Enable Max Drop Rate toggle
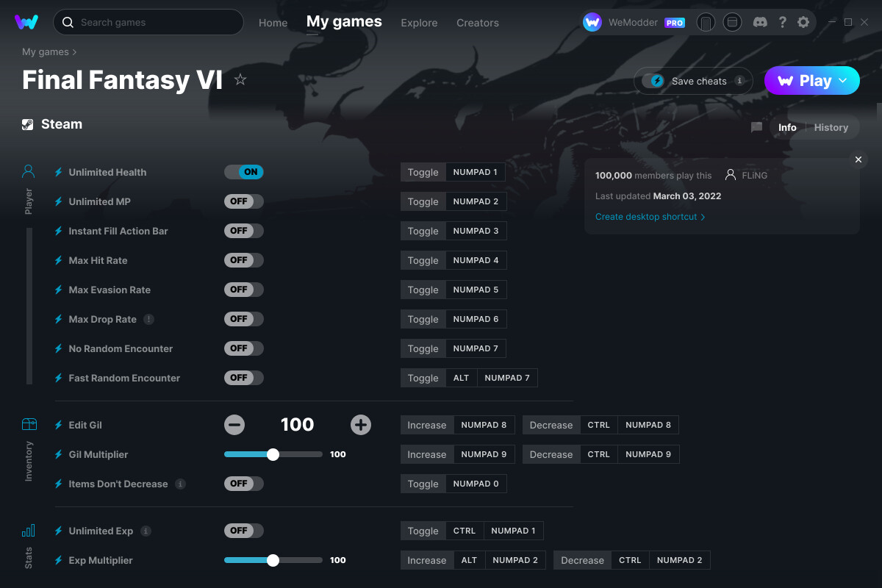This screenshot has height=588, width=882. pos(244,319)
